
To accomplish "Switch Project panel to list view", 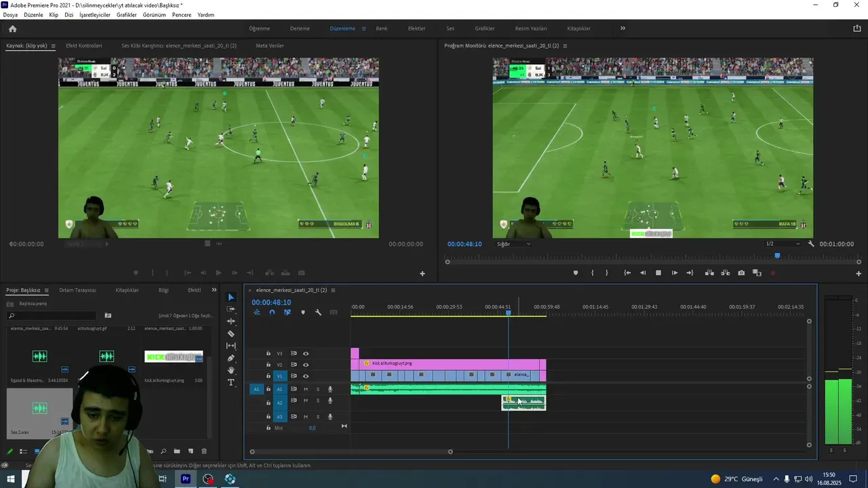I will coord(23,451).
